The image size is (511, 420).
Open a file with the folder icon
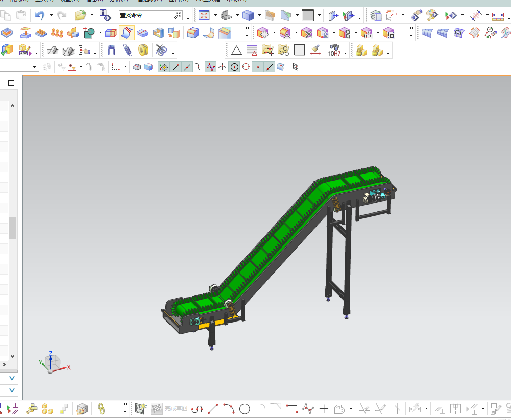[81, 15]
